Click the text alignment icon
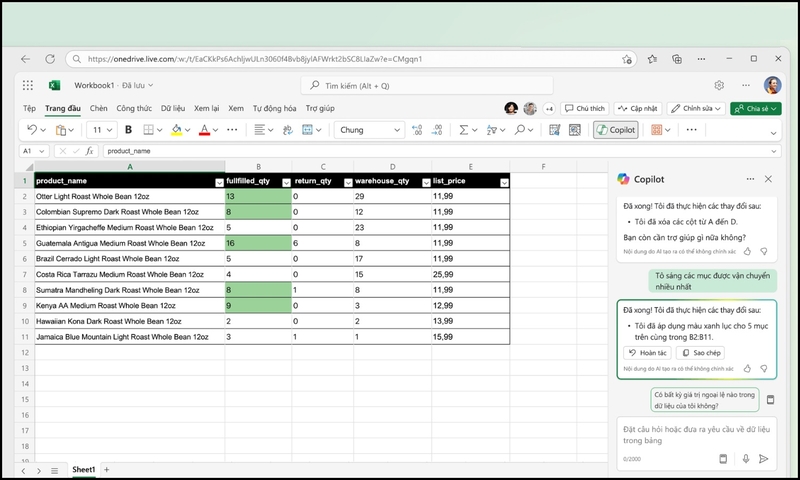The height and width of the screenshot is (480, 800). 260,130
